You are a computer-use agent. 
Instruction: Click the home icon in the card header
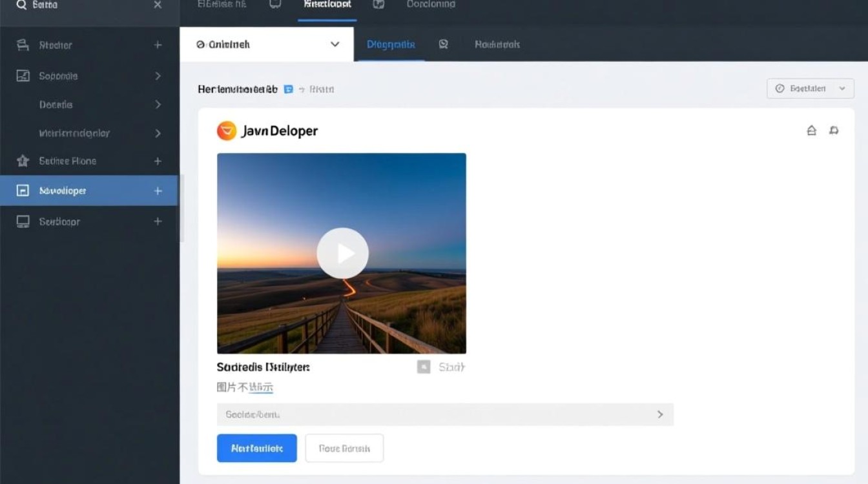click(812, 131)
